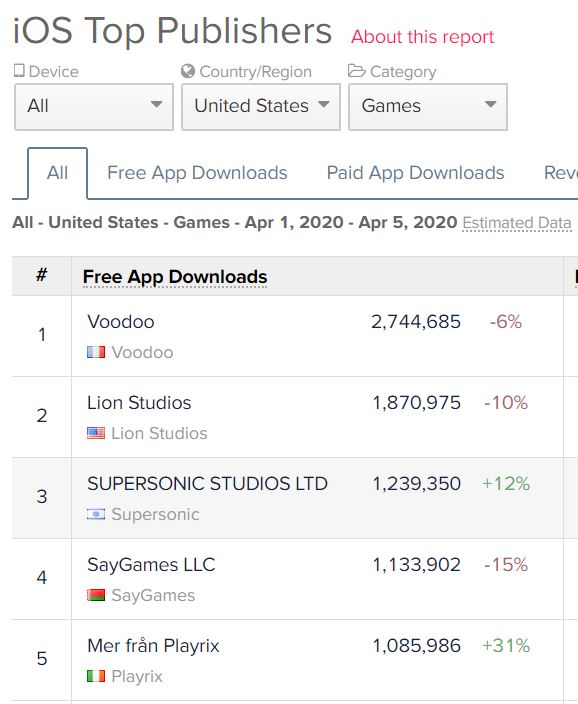Image resolution: width=578 pixels, height=704 pixels.
Task: Open the Voodoo publisher name in row 1
Action: point(121,322)
